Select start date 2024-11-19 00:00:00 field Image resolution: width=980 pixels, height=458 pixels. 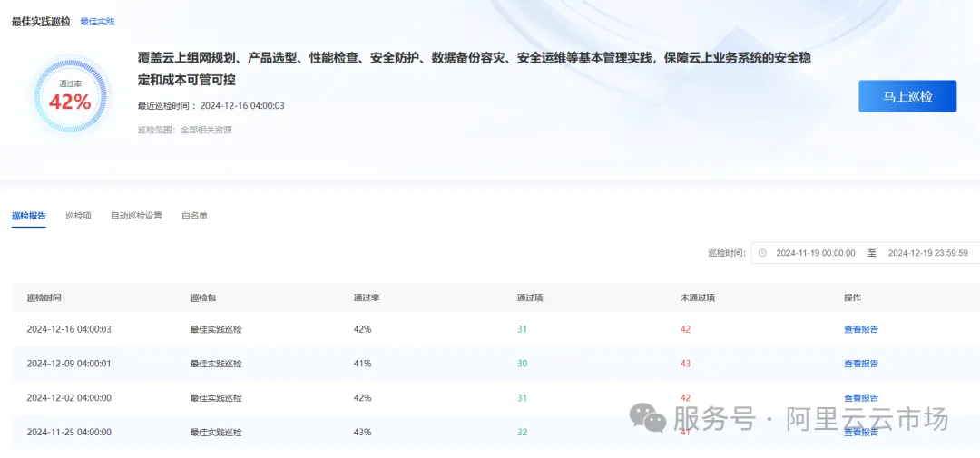click(816, 253)
